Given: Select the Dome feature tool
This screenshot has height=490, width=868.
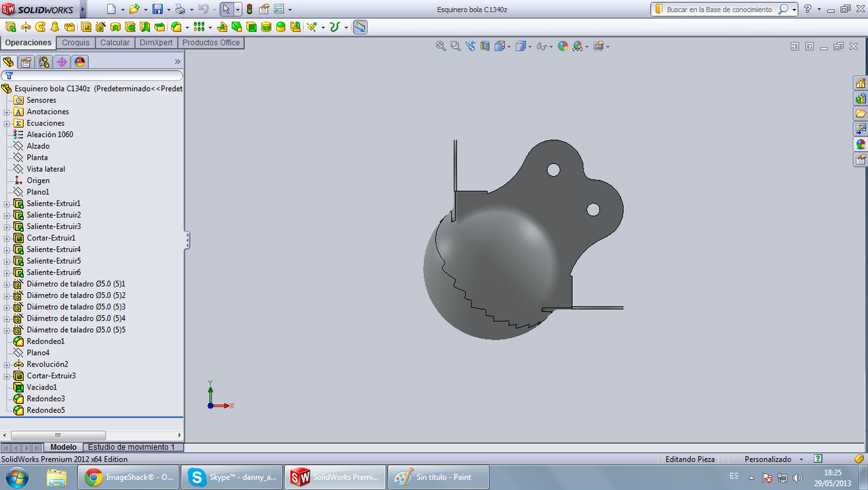Looking at the screenshot, I should (281, 27).
